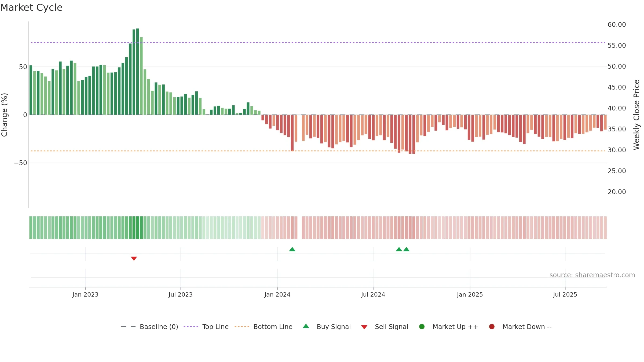The width and height of the screenshot is (644, 362).
Task: Click the 35.00 price axis value
Action: click(x=617, y=129)
